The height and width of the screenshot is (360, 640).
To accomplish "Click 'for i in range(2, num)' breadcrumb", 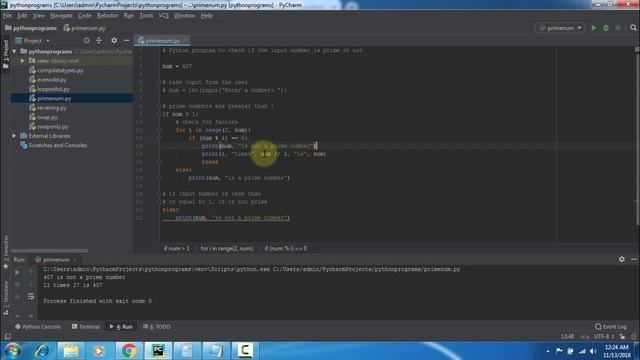I will 227,248.
